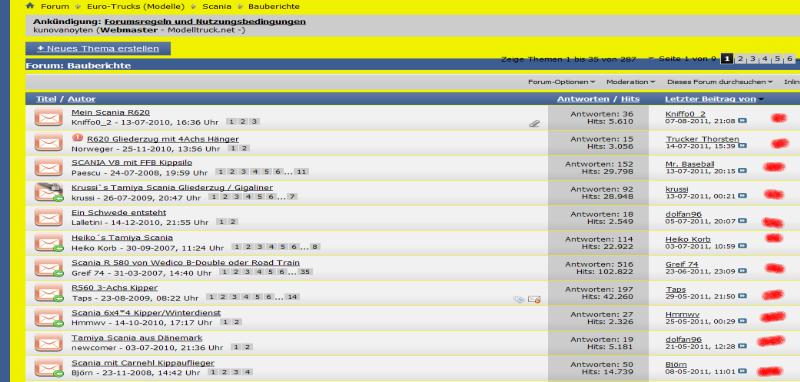Click the red exclamation icon beside R620 Gliederzug
Image resolution: width=800 pixels, height=382 pixels.
coord(78,138)
